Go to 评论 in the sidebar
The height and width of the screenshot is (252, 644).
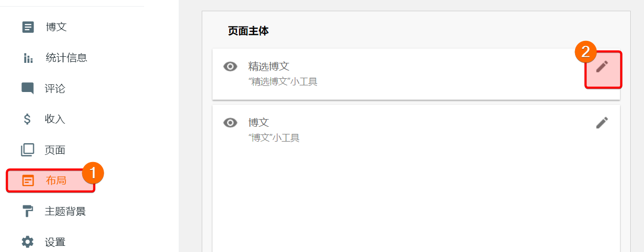pos(56,88)
